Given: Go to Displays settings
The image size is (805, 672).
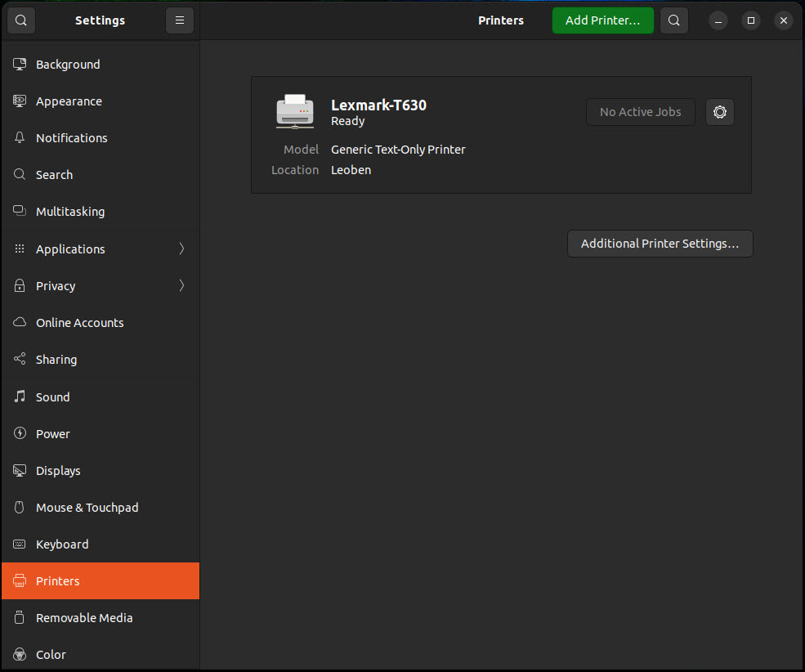Looking at the screenshot, I should (58, 471).
